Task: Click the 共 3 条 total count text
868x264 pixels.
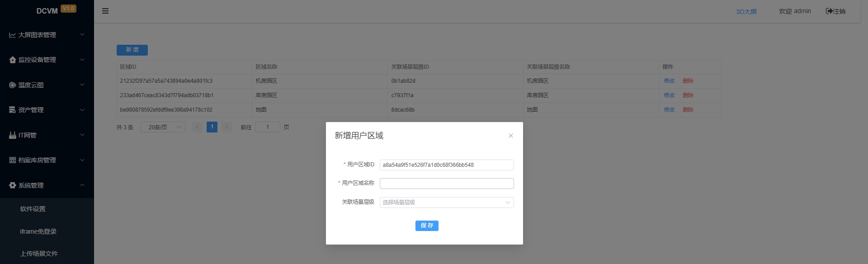Action: (x=125, y=127)
